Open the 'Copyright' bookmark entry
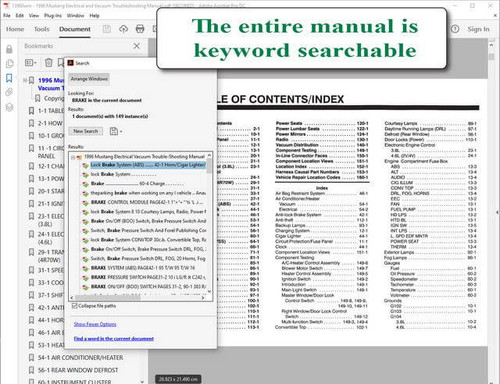Viewport: 500px width, 384px height. coord(54,98)
